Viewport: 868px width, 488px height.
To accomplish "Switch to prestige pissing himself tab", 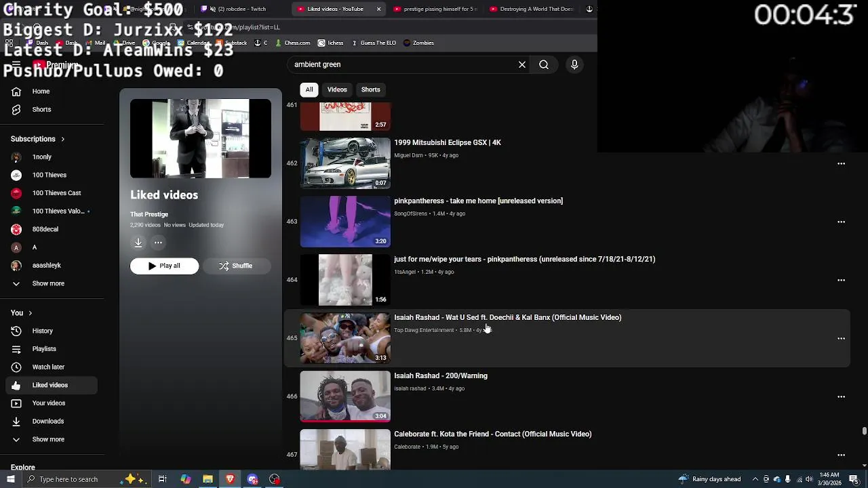I will click(x=435, y=9).
